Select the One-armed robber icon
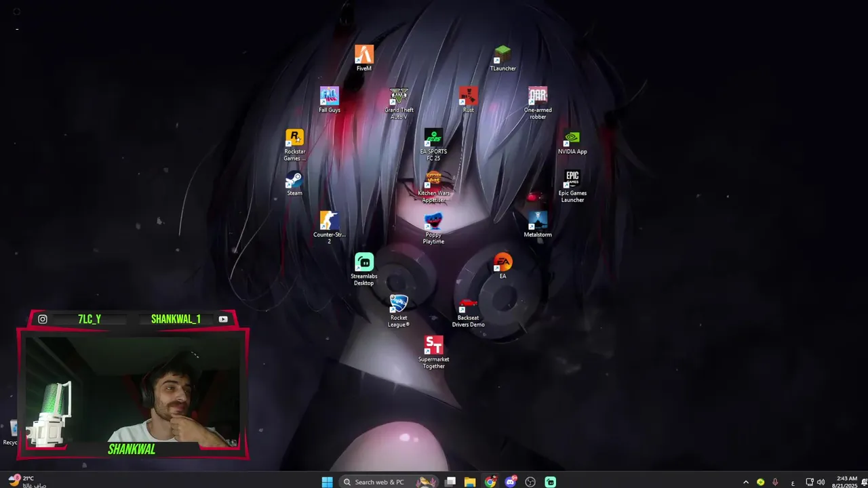The image size is (868, 488). point(538,104)
